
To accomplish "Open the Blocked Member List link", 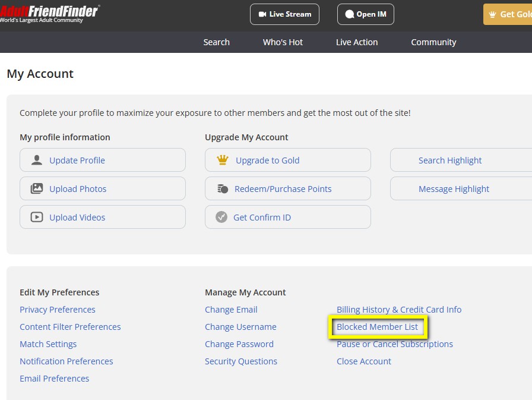I will click(x=377, y=327).
